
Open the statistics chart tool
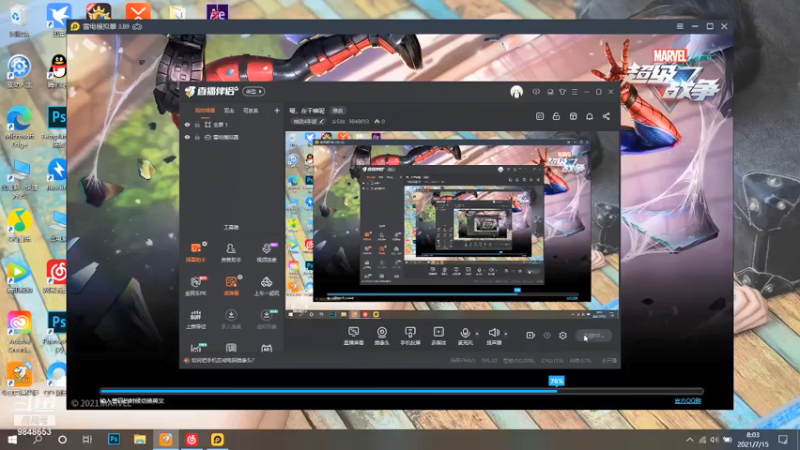pyautogui.click(x=195, y=348)
